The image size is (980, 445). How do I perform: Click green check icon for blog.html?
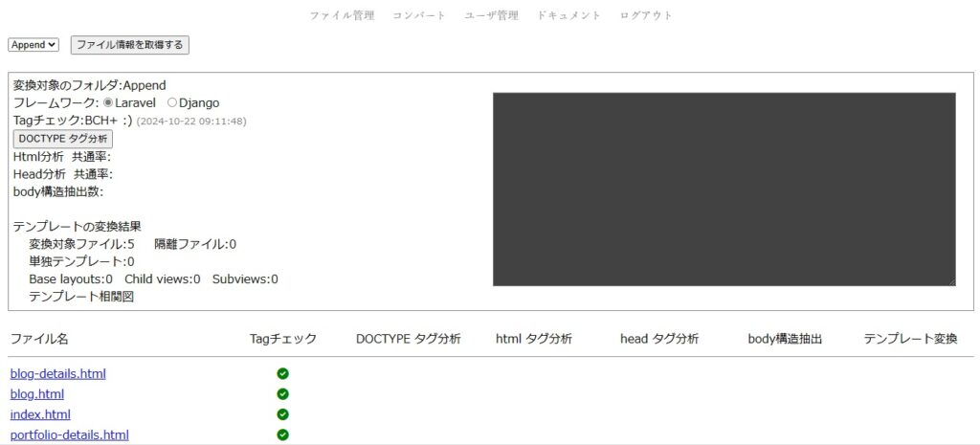tap(282, 393)
